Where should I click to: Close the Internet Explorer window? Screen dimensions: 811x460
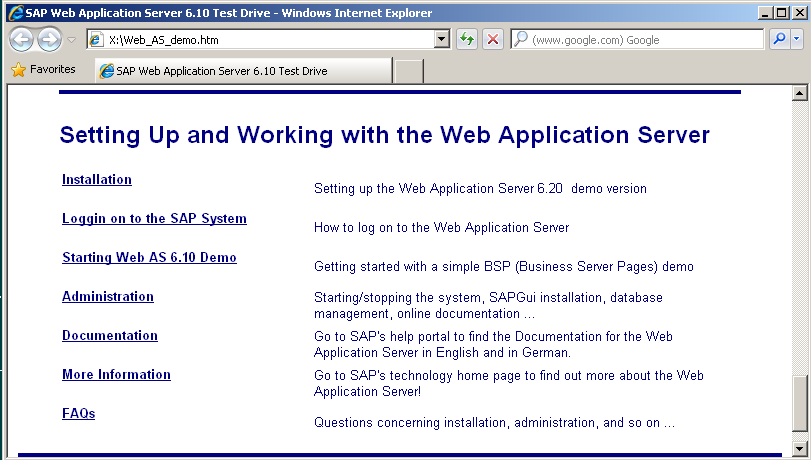(x=800, y=13)
